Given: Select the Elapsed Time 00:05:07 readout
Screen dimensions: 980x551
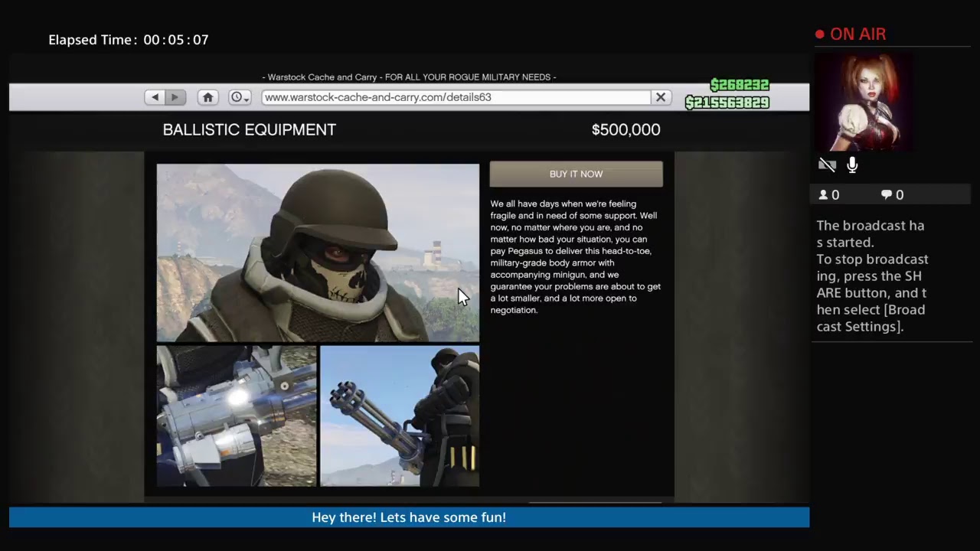Looking at the screenshot, I should (x=129, y=40).
